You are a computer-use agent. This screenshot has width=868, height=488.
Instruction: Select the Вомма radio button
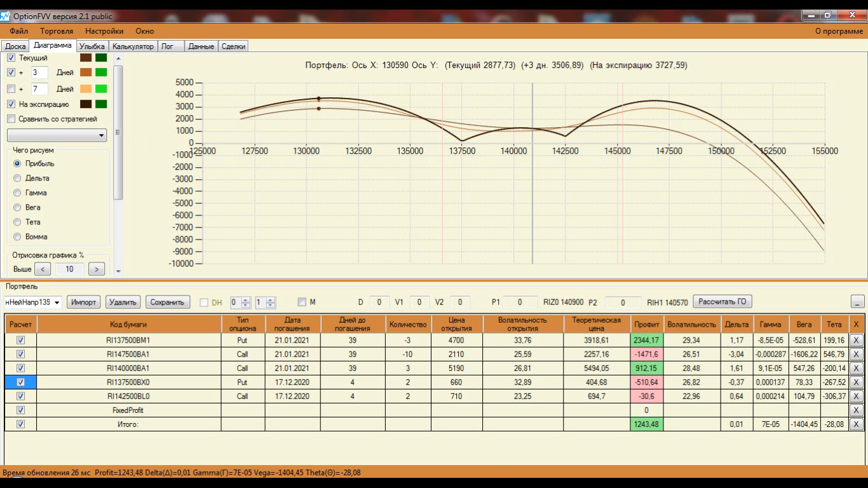pyautogui.click(x=17, y=237)
